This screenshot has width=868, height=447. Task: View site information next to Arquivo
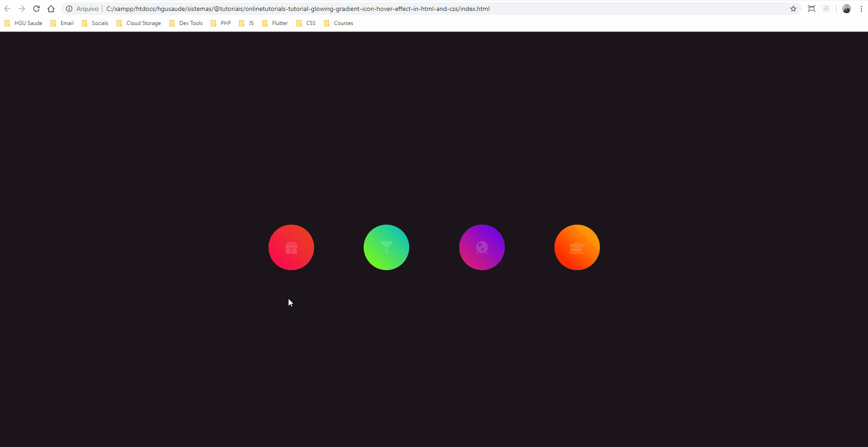69,9
